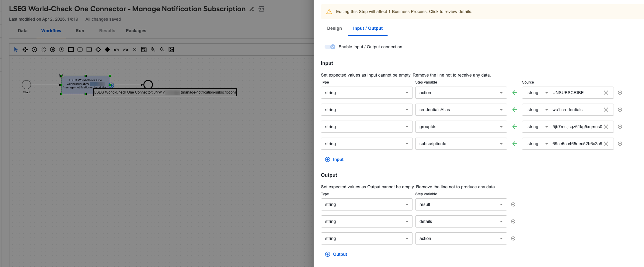Select the pointer arrow tool
The image size is (644, 267).
pyautogui.click(x=16, y=50)
